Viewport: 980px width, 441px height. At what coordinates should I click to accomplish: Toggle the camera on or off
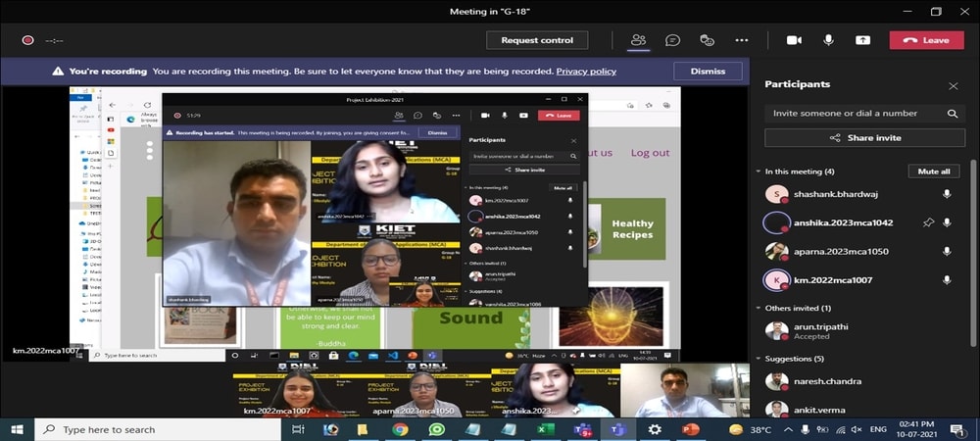point(794,40)
